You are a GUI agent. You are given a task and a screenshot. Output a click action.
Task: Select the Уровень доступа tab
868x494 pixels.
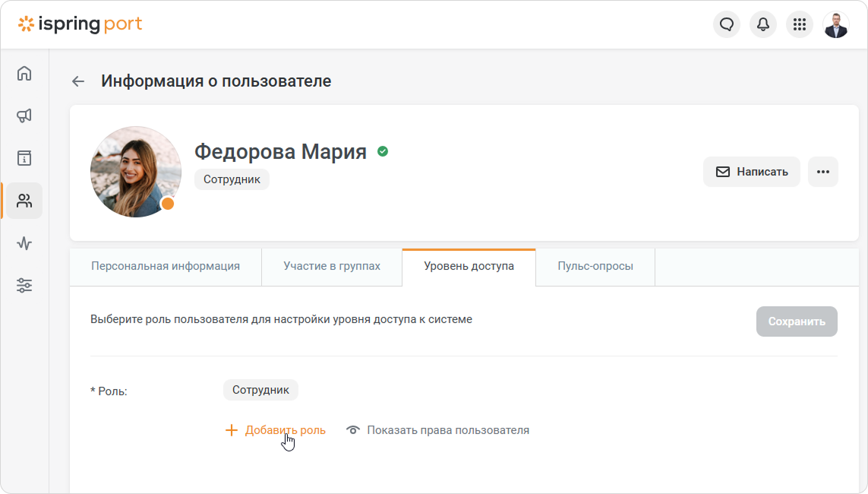pyautogui.click(x=469, y=267)
